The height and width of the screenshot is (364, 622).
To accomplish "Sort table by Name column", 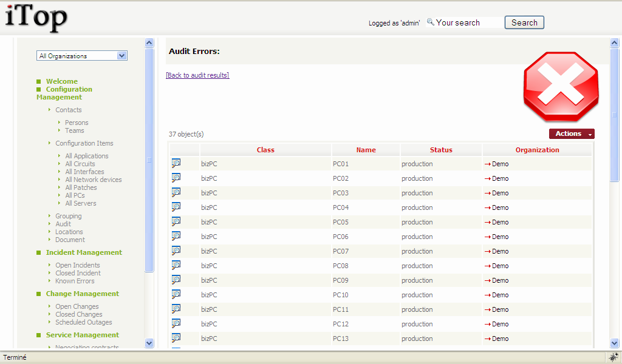I will tap(366, 150).
